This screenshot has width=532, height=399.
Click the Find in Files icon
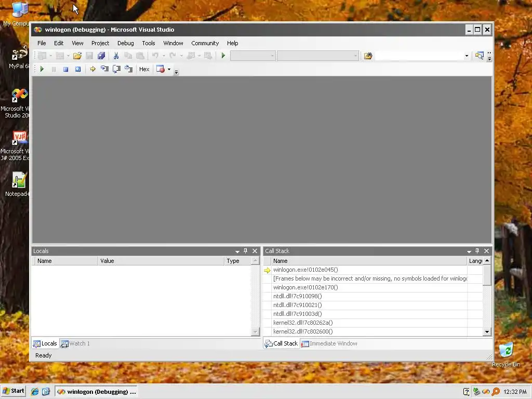(x=368, y=56)
